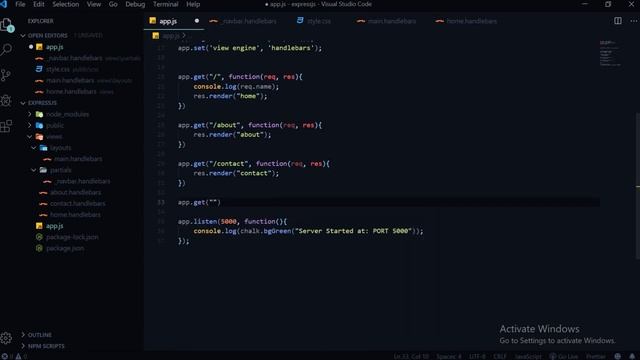Open the Edit menu
The width and height of the screenshot is (640, 360).
point(38,4)
